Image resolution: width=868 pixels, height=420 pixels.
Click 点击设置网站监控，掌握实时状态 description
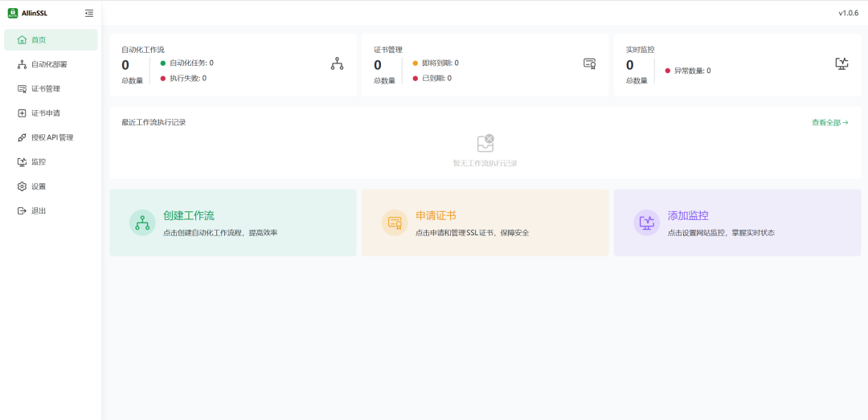point(721,233)
